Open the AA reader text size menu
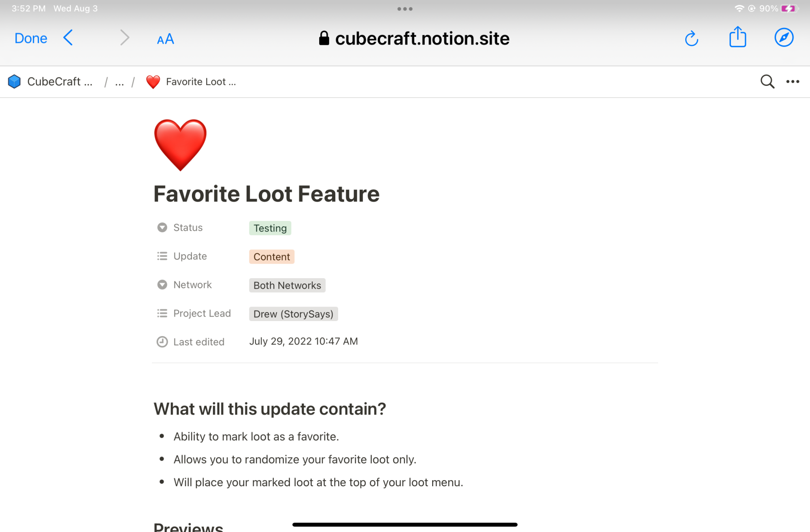Viewport: 810px width, 532px height. (165, 39)
